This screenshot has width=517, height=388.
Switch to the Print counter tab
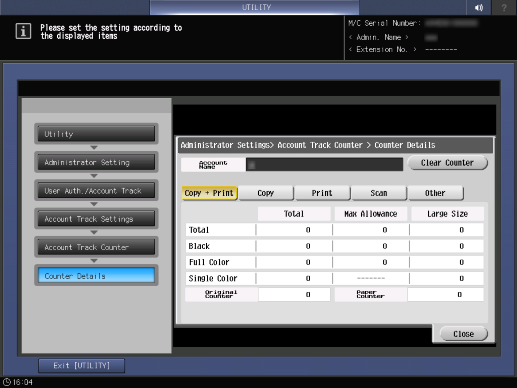pyautogui.click(x=322, y=193)
